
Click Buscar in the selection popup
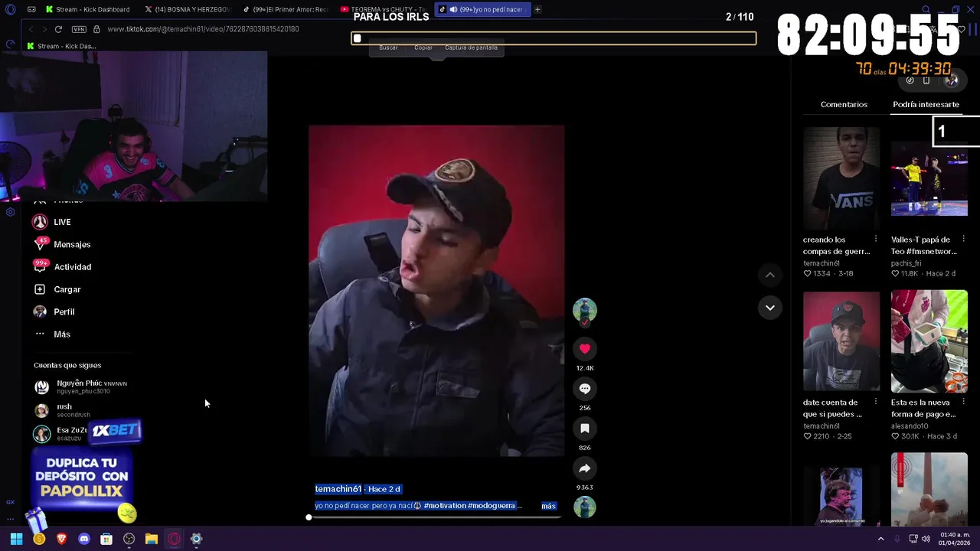click(388, 47)
